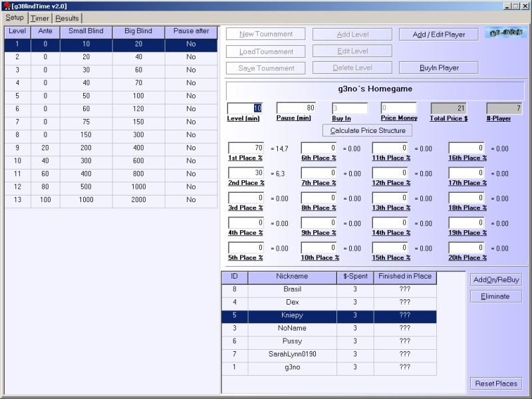Focus the Pause (min) input field
The width and height of the screenshot is (532, 399).
(x=296, y=108)
